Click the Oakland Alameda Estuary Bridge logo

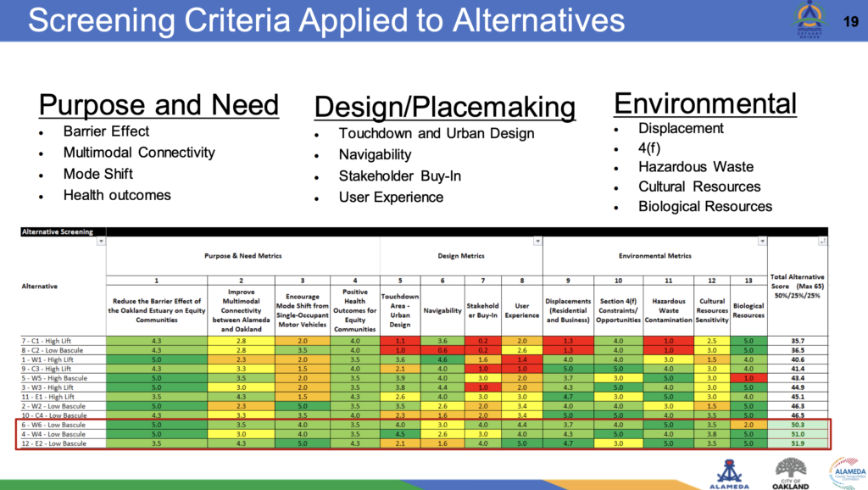pos(811,19)
